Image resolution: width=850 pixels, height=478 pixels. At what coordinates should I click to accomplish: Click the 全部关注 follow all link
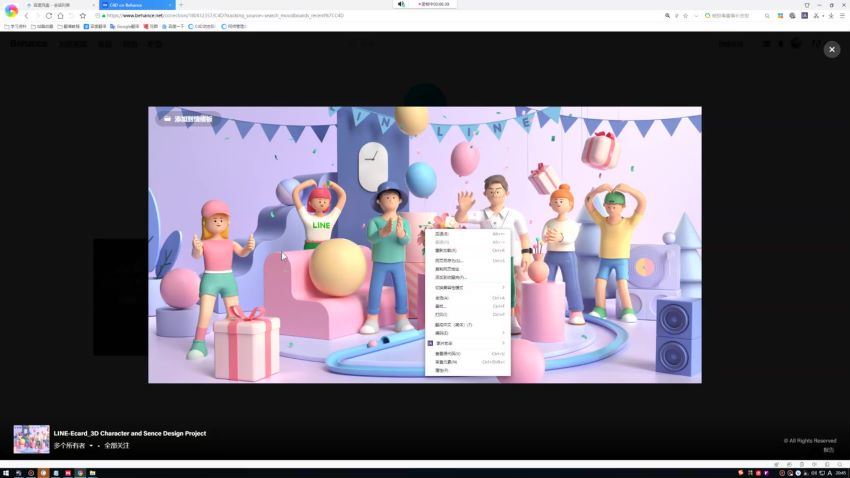[x=117, y=445]
